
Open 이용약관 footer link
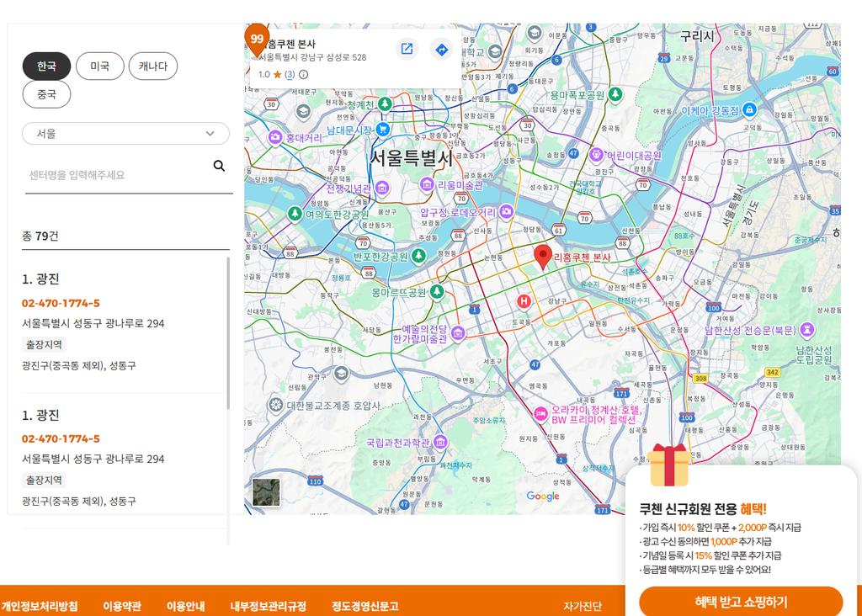click(122, 606)
